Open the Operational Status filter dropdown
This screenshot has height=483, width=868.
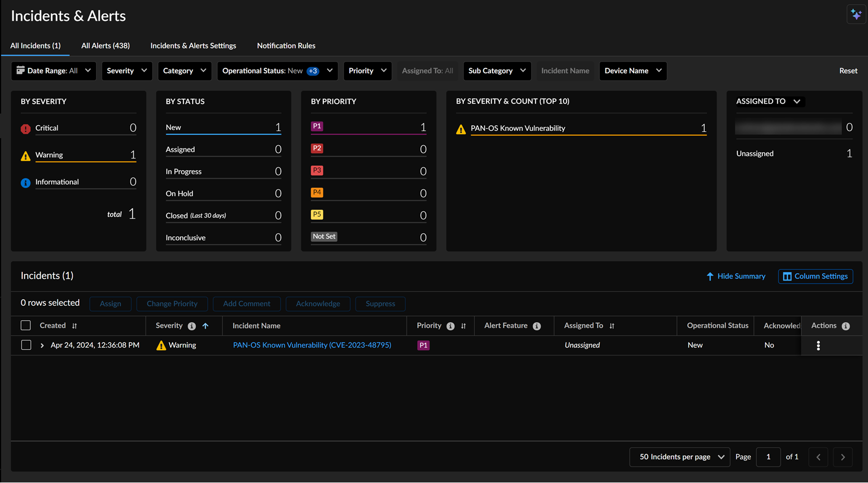(x=277, y=71)
